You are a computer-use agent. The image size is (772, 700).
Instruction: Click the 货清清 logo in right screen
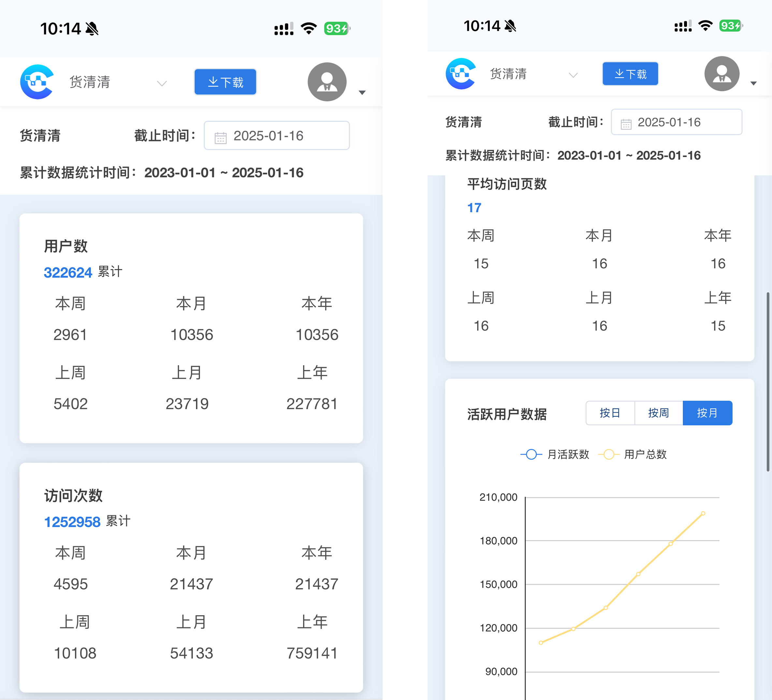click(x=461, y=74)
